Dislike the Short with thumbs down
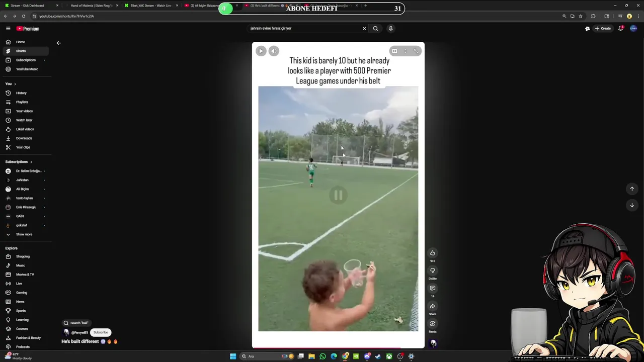The height and width of the screenshot is (362, 644). (432, 270)
